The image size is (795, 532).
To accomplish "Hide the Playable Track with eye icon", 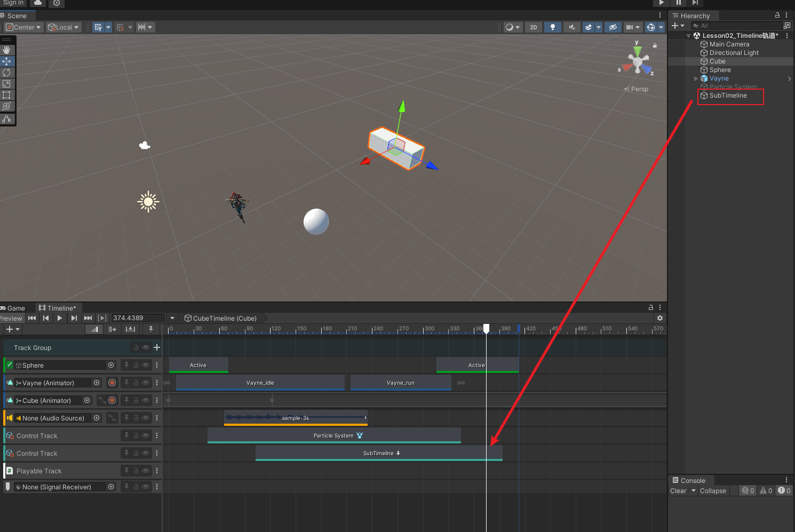I will pyautogui.click(x=146, y=471).
